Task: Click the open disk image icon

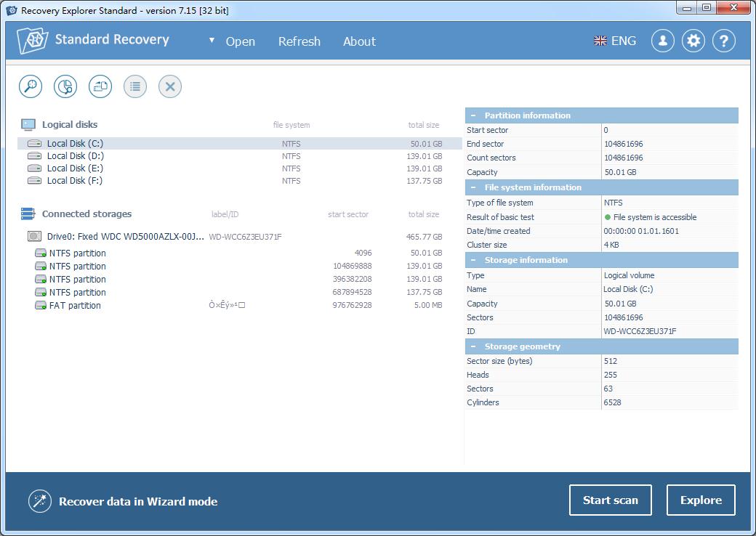Action: pos(100,86)
